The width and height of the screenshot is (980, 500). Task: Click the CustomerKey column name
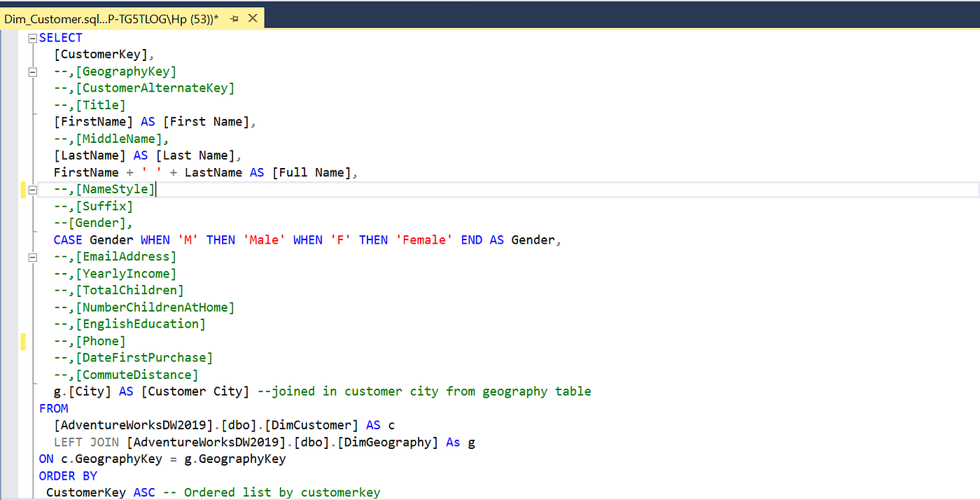click(100, 54)
